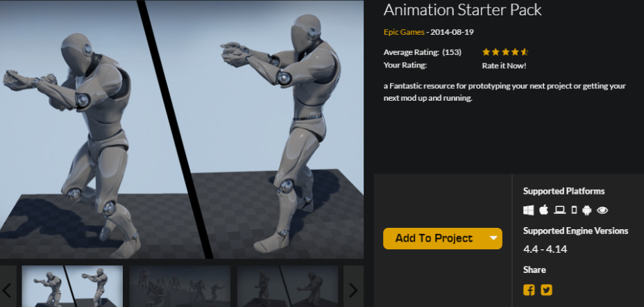The image size is (644, 307).
Task: Click the Animation Starter Pack title
Action: click(x=462, y=10)
